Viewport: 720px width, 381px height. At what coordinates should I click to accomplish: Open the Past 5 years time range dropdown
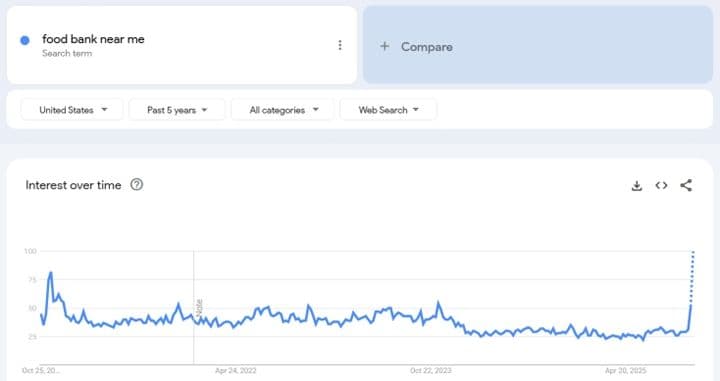coord(177,110)
